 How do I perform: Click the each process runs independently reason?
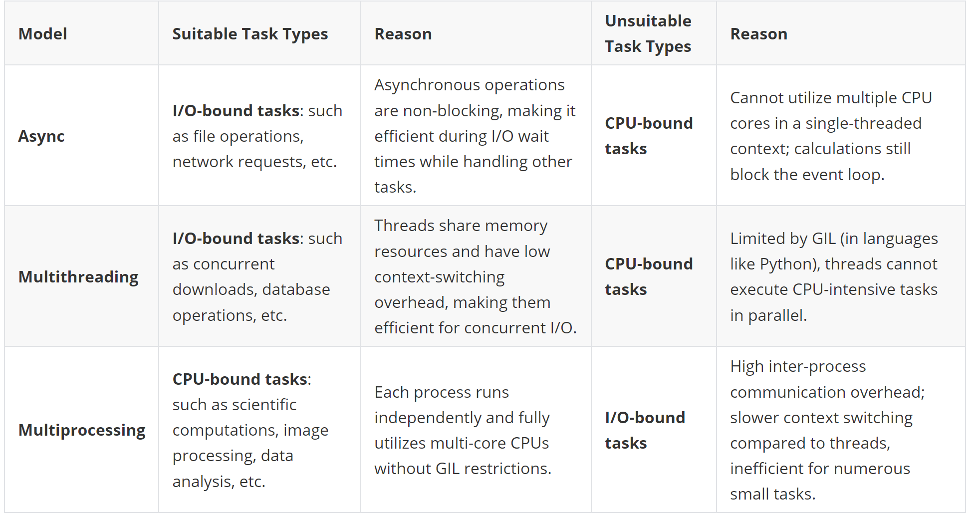coord(476,430)
